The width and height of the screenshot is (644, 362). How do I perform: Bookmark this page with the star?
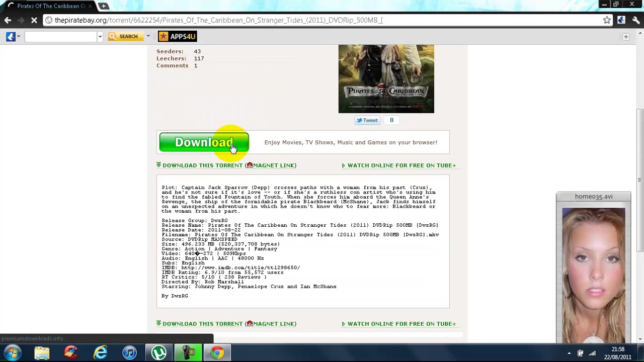click(x=607, y=20)
